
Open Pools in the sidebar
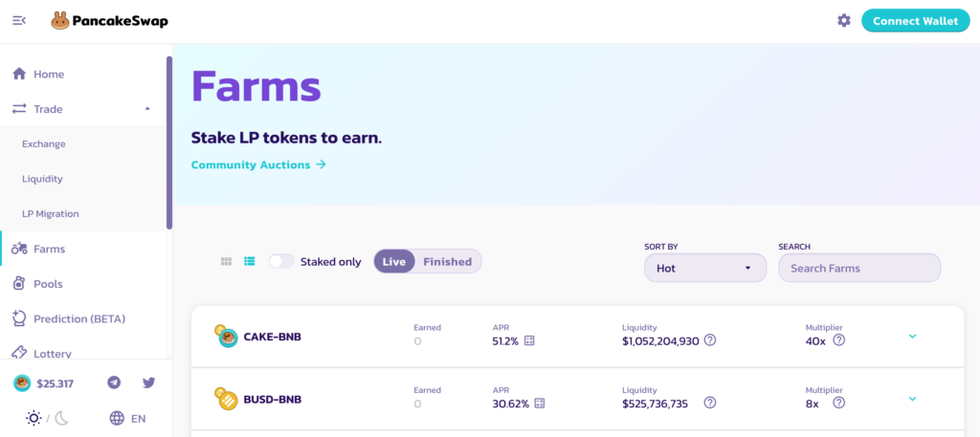pos(48,284)
